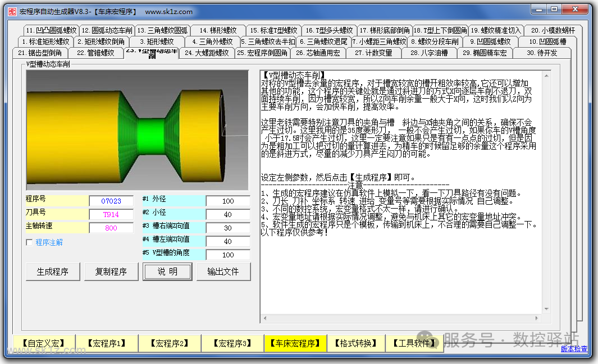598x364 pixels.
Task: Edit the #3 槽右端Z向值 field
Action: [x=228, y=228]
